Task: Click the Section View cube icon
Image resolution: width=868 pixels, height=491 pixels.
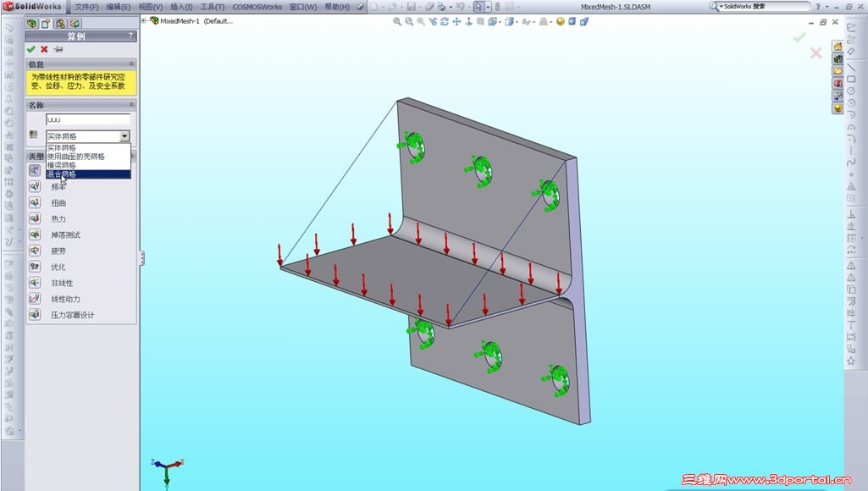Action: coord(572,22)
